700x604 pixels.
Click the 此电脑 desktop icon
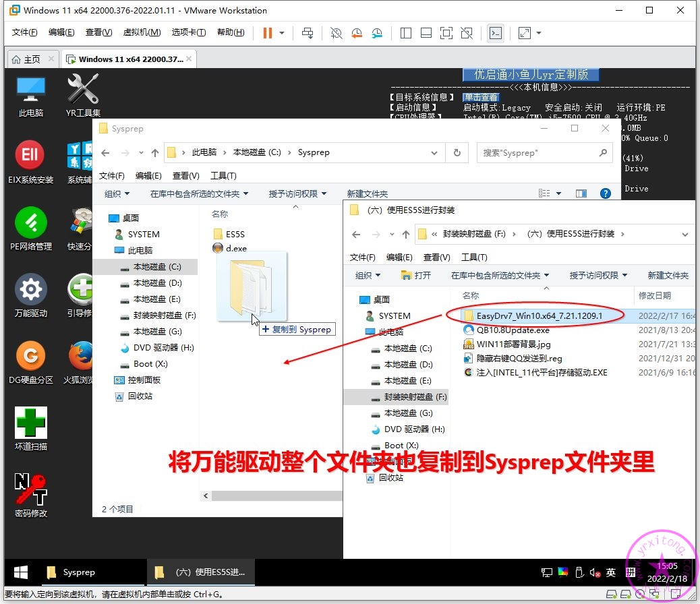click(x=31, y=97)
